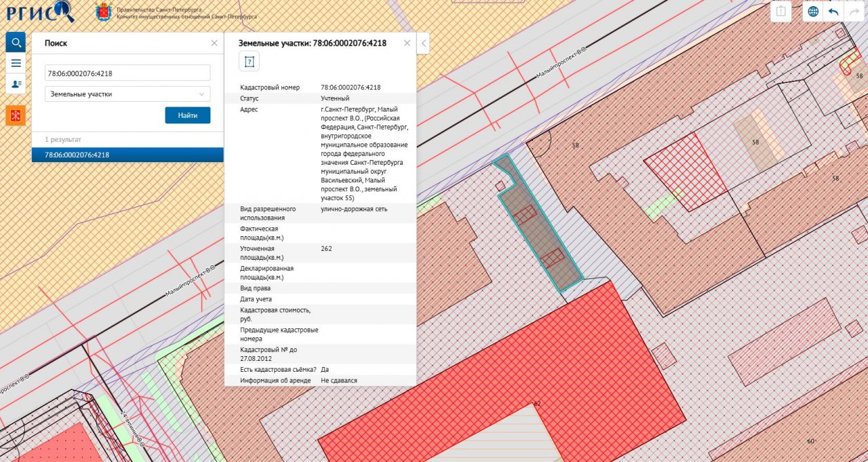Select search result 78:06:0002076:4218

pos(127,155)
